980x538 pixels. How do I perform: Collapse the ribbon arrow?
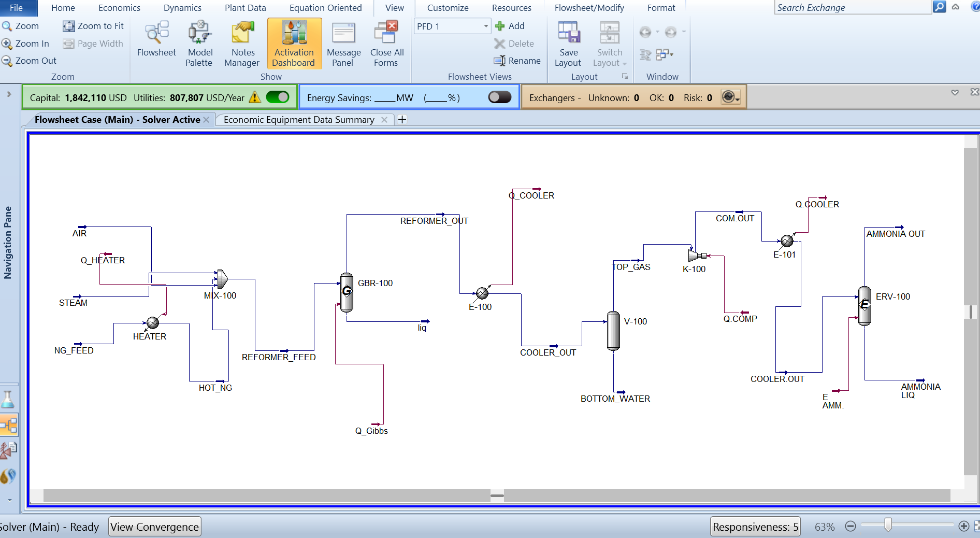(x=956, y=7)
